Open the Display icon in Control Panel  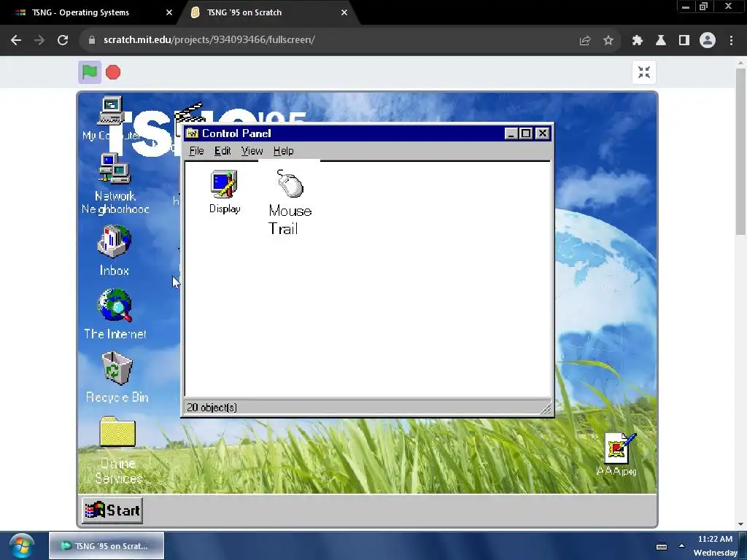[x=225, y=192]
